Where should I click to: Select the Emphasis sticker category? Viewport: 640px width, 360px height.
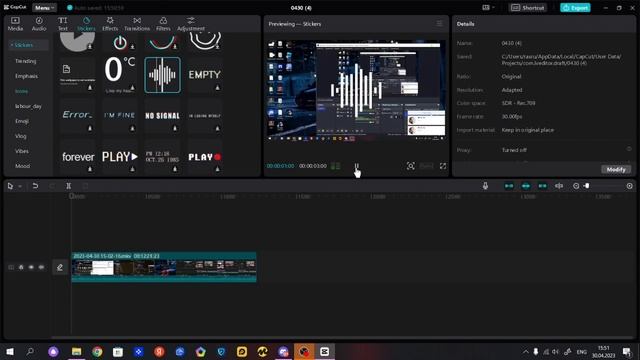click(26, 76)
